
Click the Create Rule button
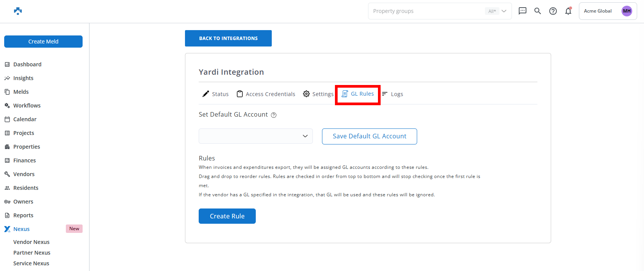click(x=227, y=216)
